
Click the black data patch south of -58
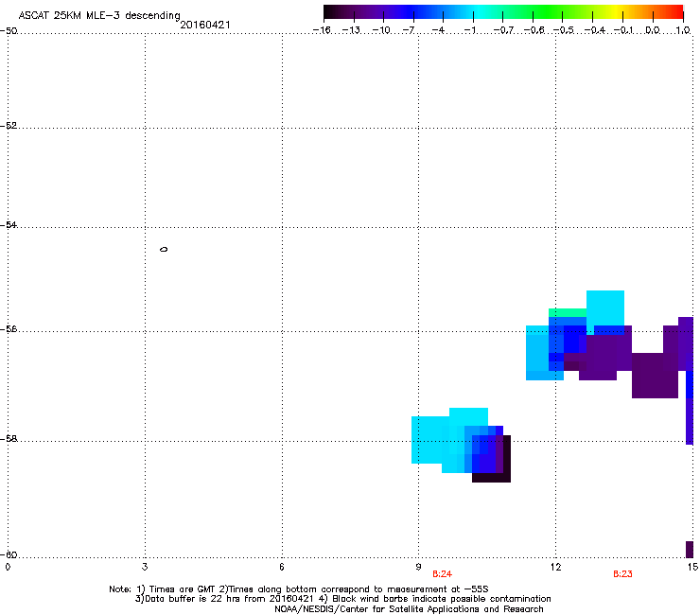491,478
